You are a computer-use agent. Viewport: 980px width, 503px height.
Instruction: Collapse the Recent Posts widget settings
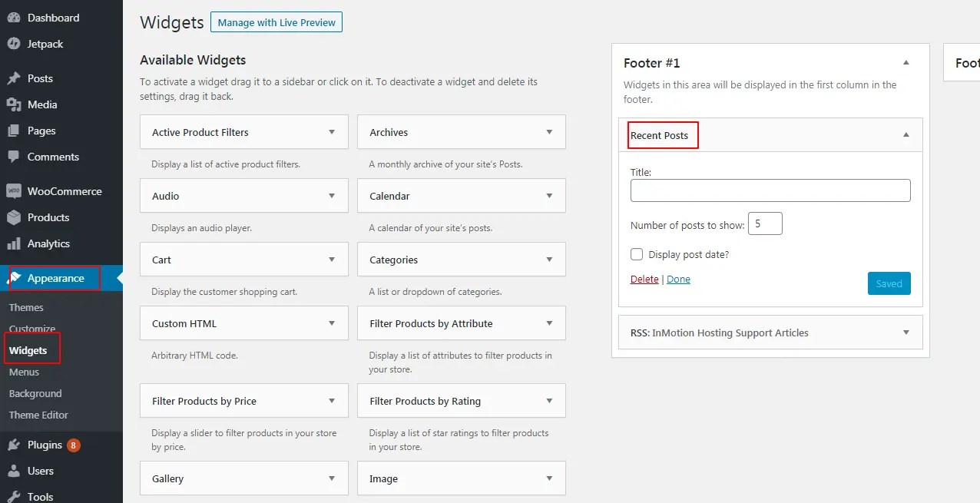pos(906,134)
